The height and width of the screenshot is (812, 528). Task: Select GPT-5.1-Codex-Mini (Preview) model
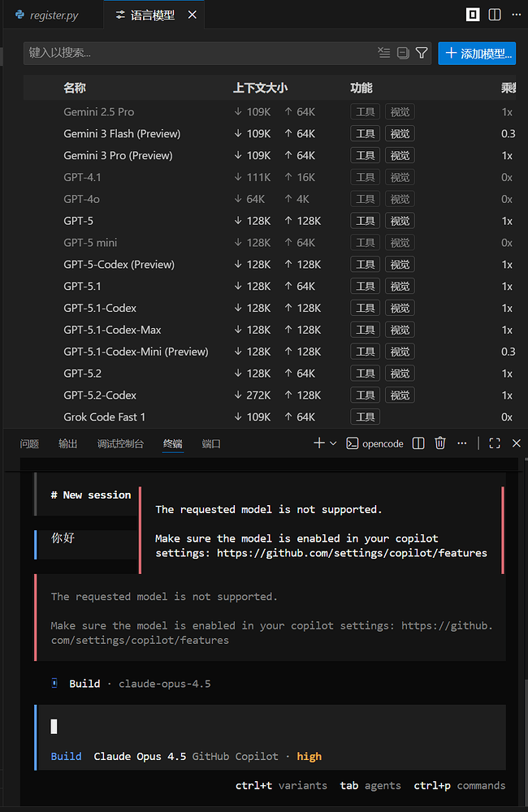tap(270, 351)
